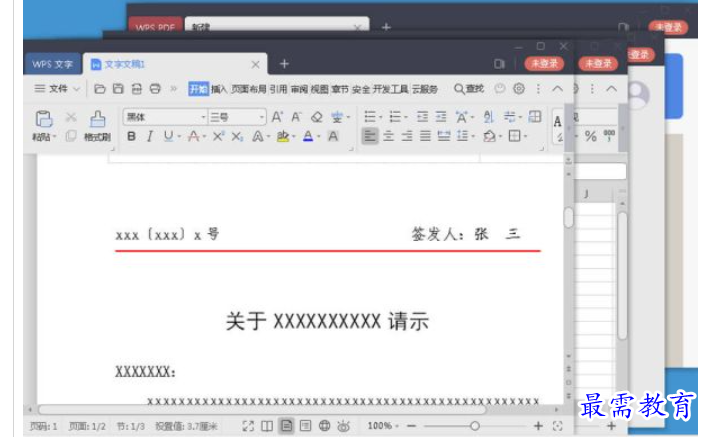This screenshot has height=437, width=702.
Task: Increase font size with larger A icon
Action: [277, 117]
